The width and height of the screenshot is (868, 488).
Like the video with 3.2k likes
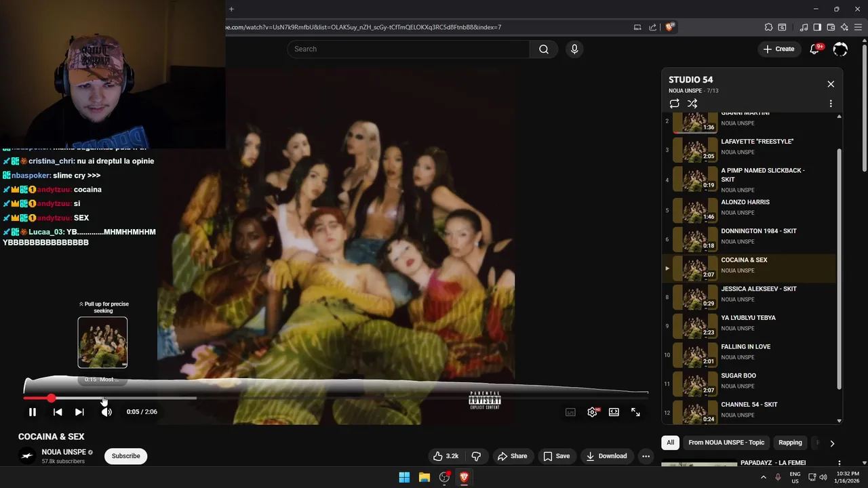pyautogui.click(x=446, y=456)
